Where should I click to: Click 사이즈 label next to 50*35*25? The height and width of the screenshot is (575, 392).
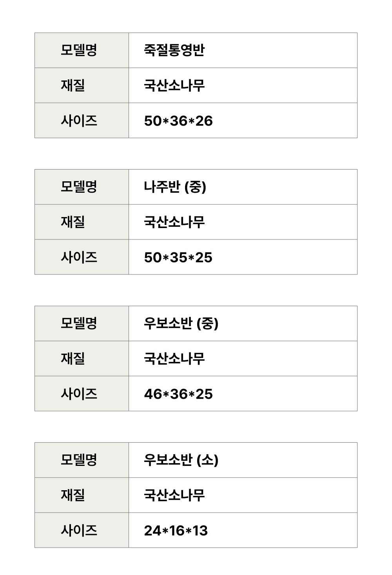pos(78,257)
